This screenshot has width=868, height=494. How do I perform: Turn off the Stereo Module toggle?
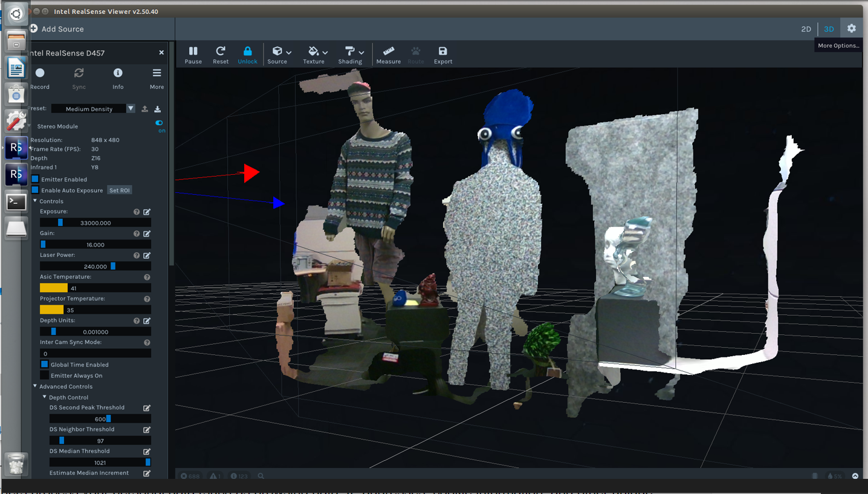click(x=158, y=122)
